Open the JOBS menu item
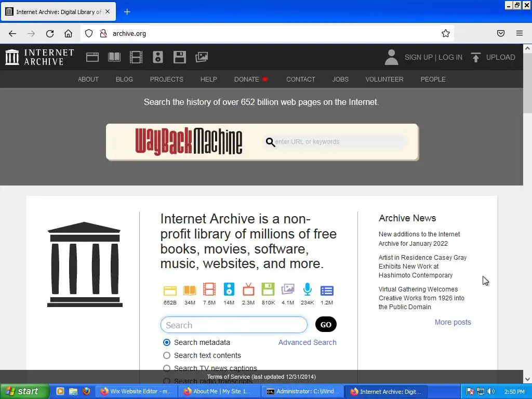 [x=340, y=79]
